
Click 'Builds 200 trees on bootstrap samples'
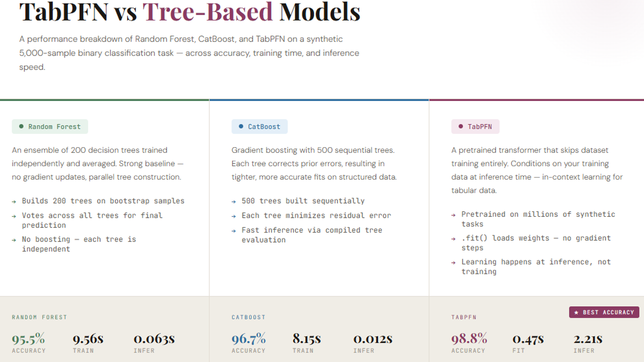click(x=103, y=201)
